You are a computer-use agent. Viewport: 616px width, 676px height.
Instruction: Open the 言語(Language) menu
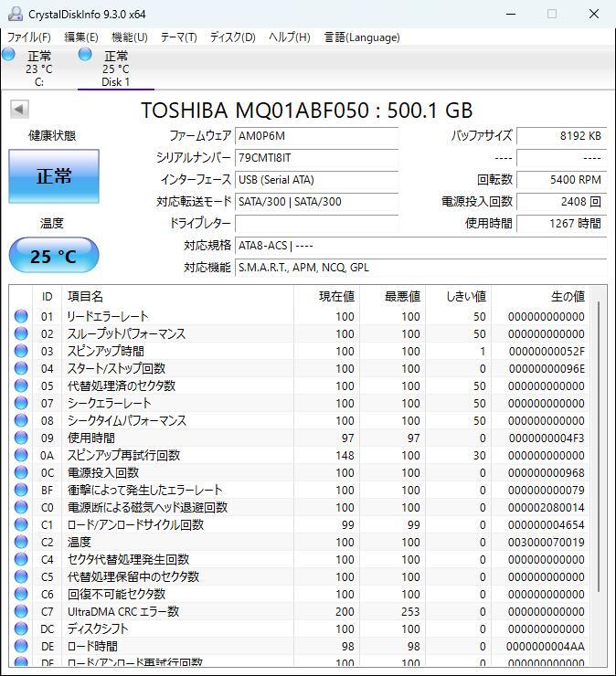[x=362, y=37]
